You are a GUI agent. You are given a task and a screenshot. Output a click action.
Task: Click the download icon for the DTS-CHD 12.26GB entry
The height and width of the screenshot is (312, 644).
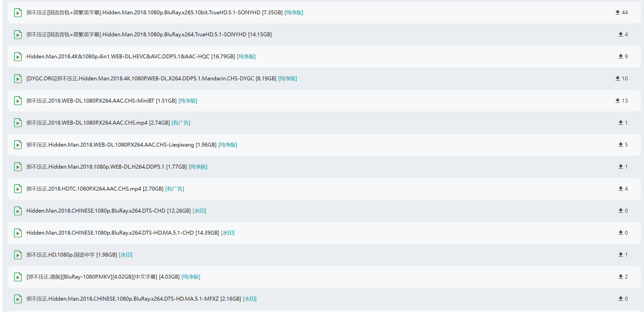pos(621,211)
